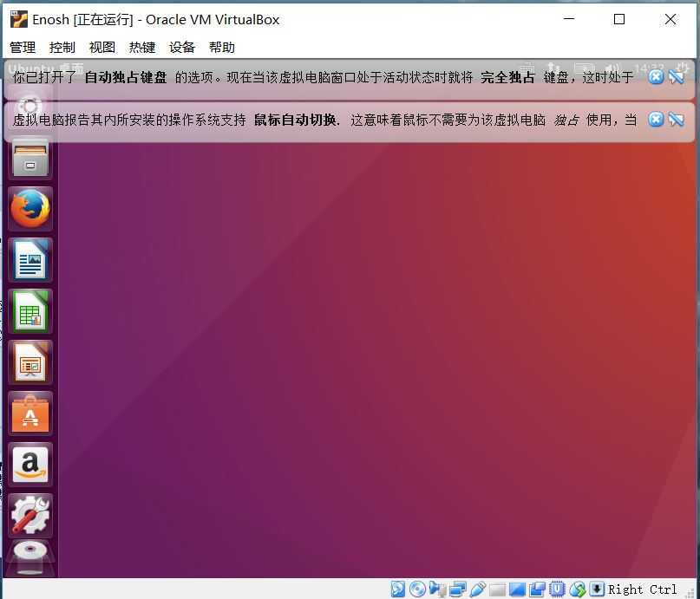Click the shared folders status icon
Screen dimensions: 700x599
(x=497, y=589)
